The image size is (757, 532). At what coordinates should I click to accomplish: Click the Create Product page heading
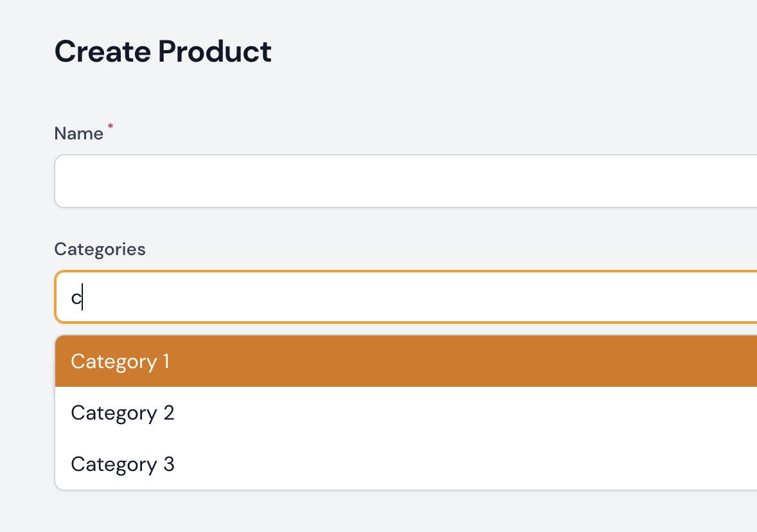click(163, 51)
